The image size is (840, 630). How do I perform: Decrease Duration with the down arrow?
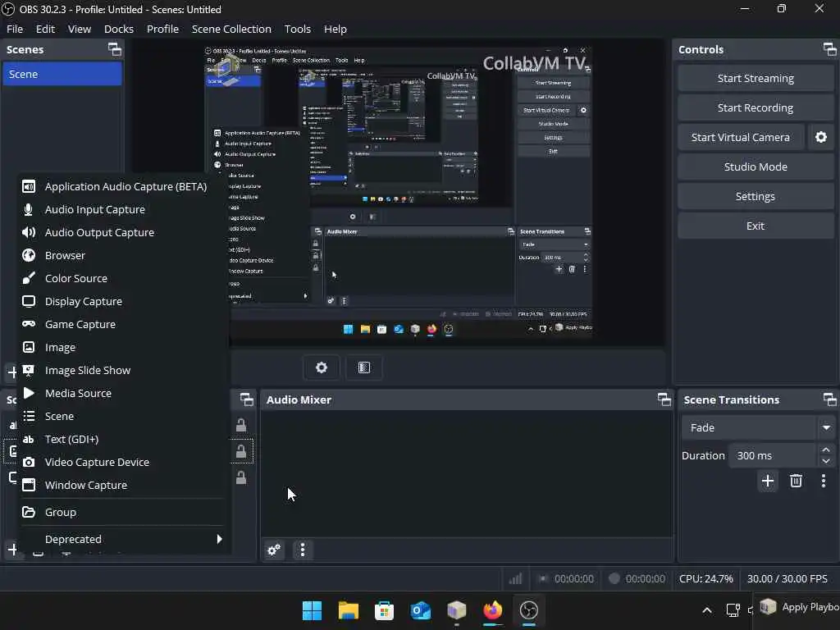pos(826,461)
